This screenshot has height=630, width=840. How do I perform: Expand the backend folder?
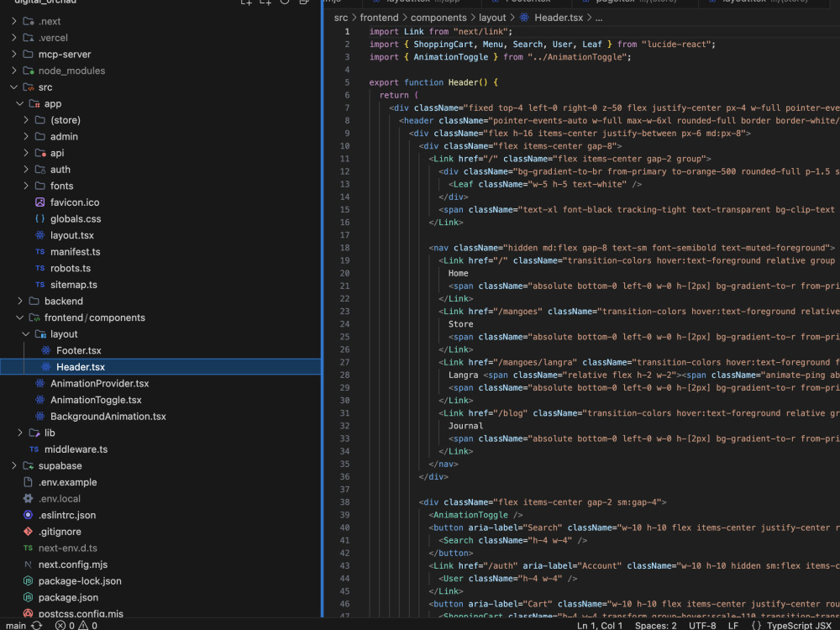pyautogui.click(x=20, y=301)
